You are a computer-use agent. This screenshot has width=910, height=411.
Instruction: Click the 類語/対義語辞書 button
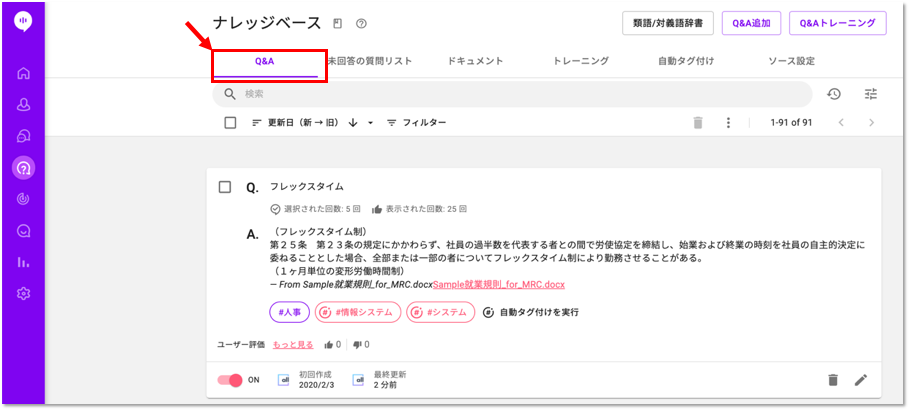tap(669, 24)
